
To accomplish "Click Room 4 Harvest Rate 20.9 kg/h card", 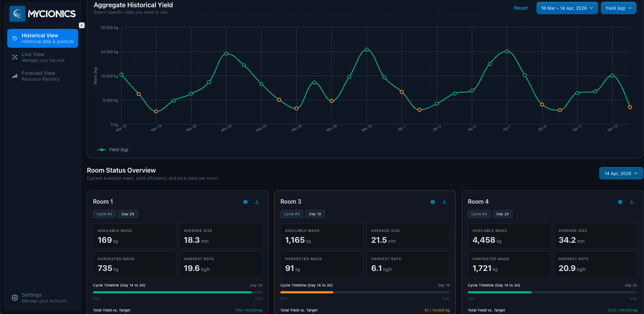I will point(596,264).
